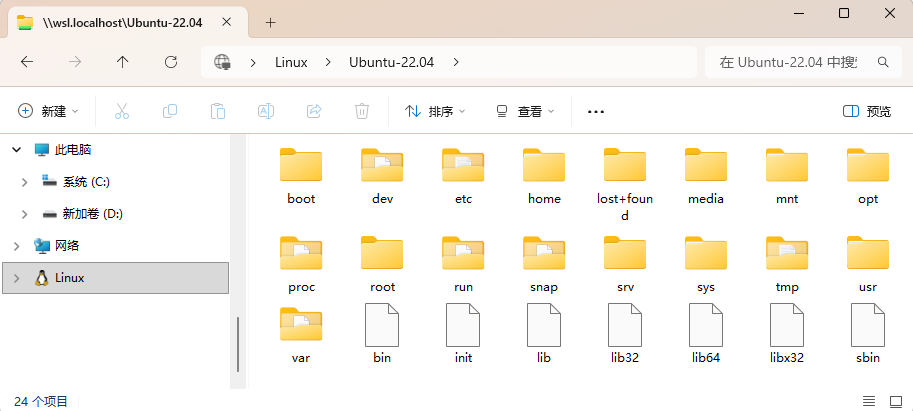Image resolution: width=913 pixels, height=411 pixels.
Task: Collapse the 此电脑 tree node
Action: pyautogui.click(x=16, y=150)
